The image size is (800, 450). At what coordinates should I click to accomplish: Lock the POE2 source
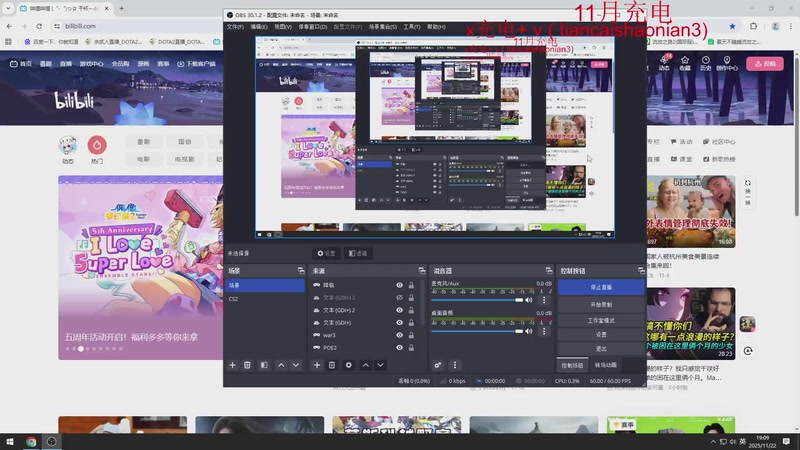[411, 347]
